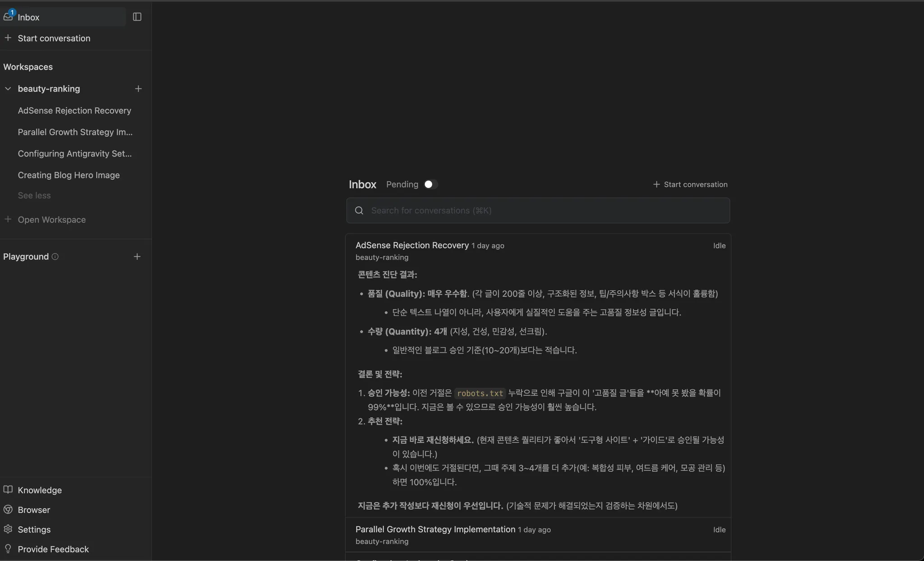Open Settings gear icon

pos(8,529)
